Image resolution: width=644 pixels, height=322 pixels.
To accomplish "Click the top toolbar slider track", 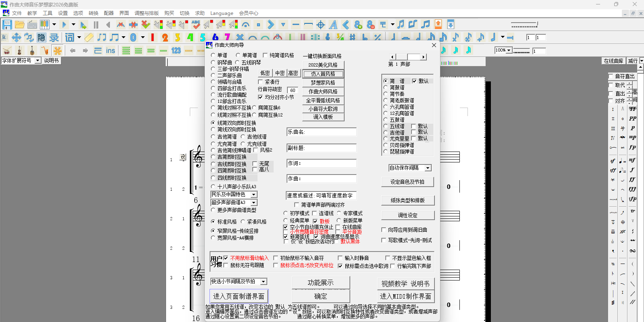I will tap(524, 25).
